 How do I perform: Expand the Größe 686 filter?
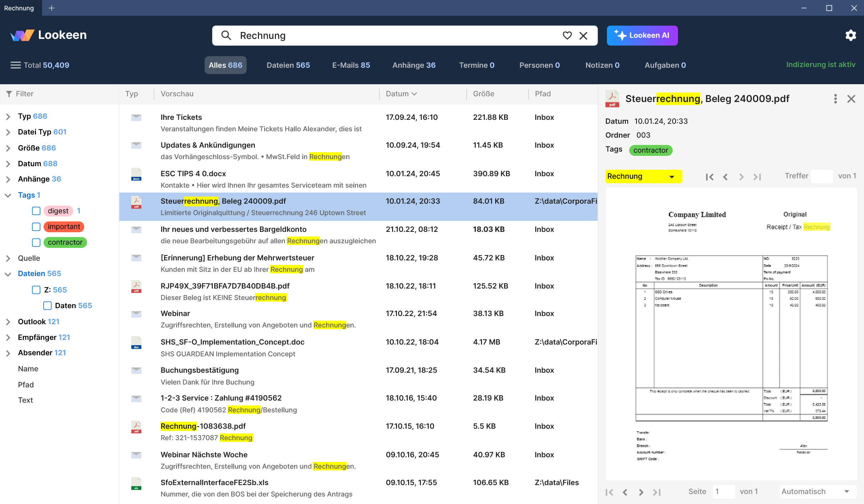tap(8, 148)
